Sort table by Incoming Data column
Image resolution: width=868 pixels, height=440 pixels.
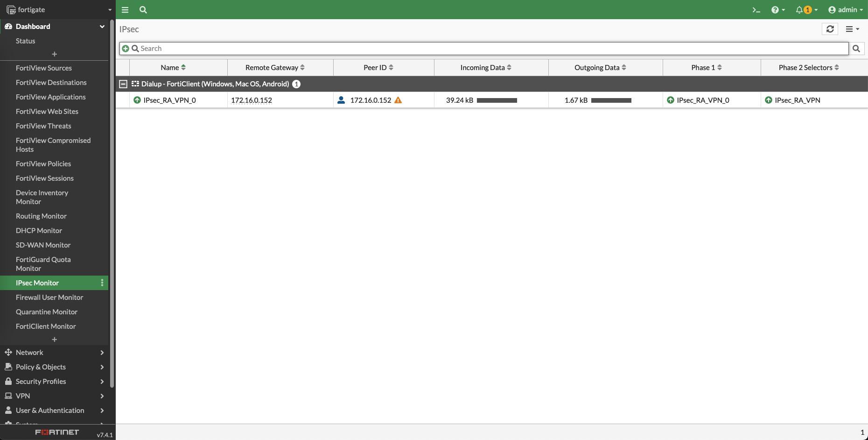[x=485, y=68]
